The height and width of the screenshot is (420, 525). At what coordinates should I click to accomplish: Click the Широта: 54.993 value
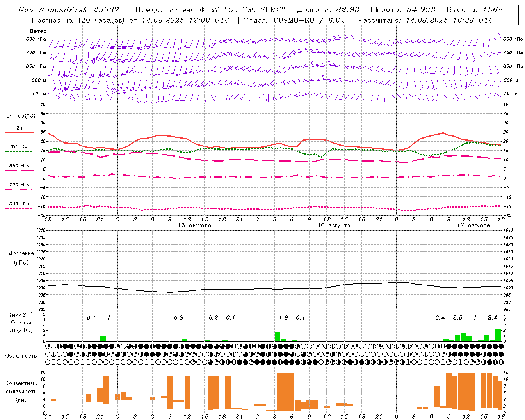point(403,10)
